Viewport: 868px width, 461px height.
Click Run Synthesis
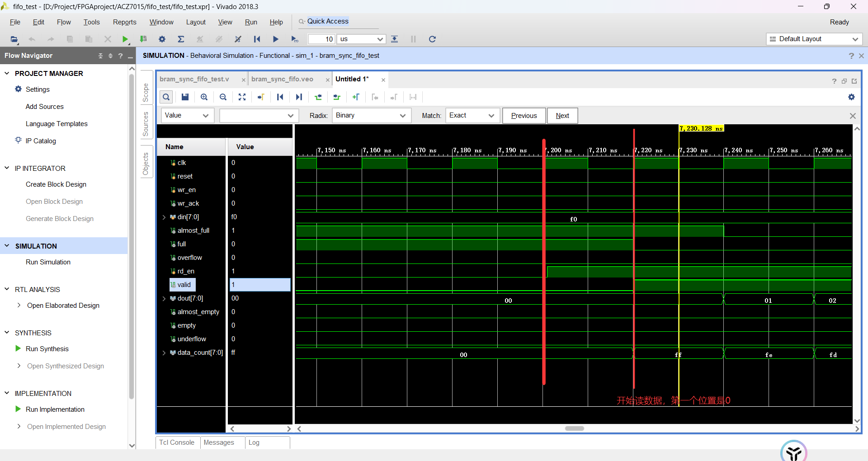tap(47, 349)
